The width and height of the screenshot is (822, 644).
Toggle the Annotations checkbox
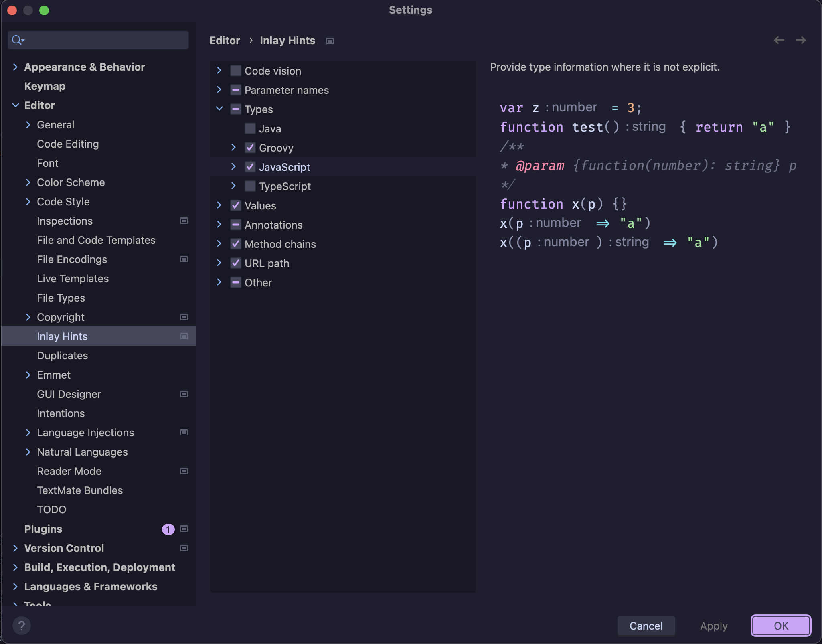point(236,225)
